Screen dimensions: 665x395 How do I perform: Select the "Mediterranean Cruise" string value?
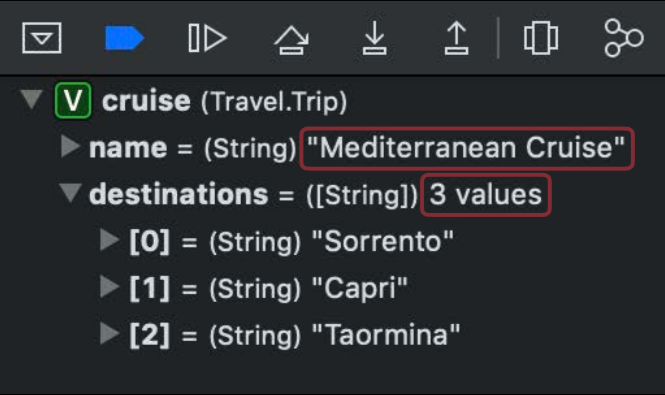coord(467,148)
